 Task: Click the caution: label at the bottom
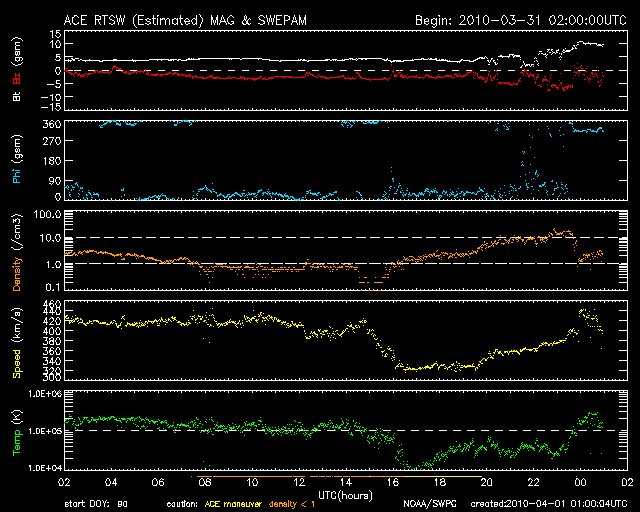182,504
